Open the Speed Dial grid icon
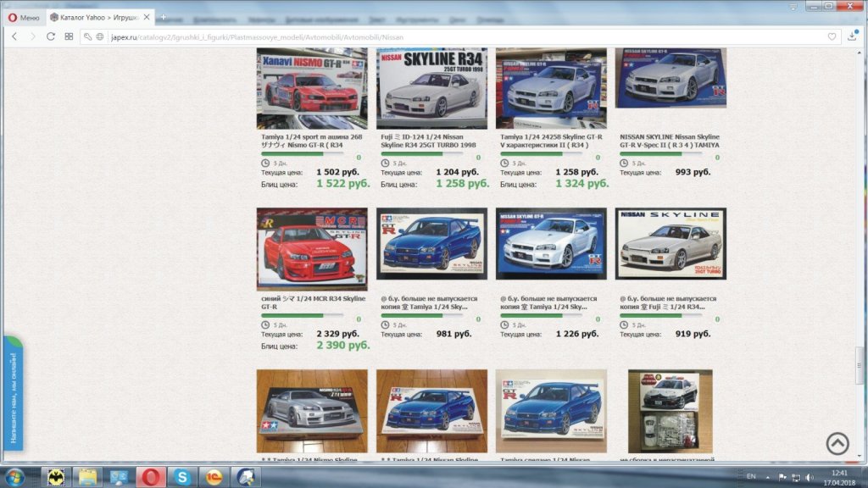Viewport: 868px width, 488px height. (x=70, y=36)
